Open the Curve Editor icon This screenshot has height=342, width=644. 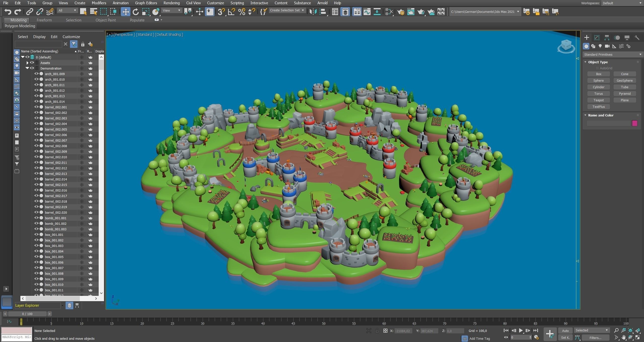coord(367,12)
